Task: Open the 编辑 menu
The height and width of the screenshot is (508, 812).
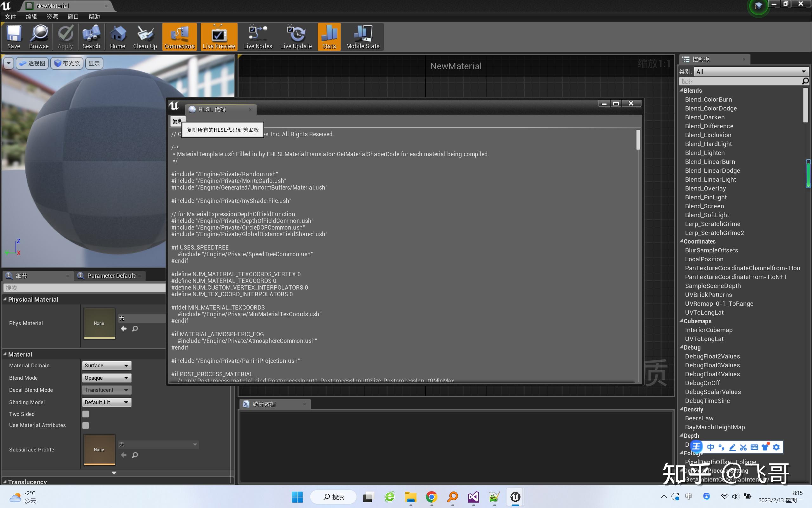Action: tap(31, 17)
